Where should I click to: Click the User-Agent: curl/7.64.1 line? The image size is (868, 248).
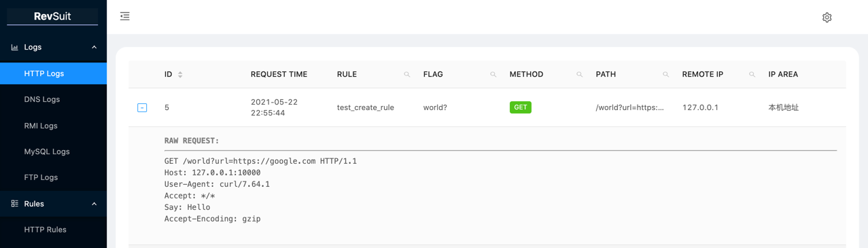pos(217,184)
